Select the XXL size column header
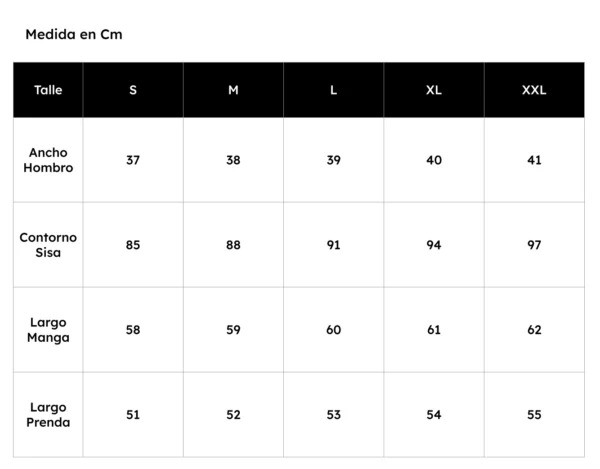 [x=534, y=90]
